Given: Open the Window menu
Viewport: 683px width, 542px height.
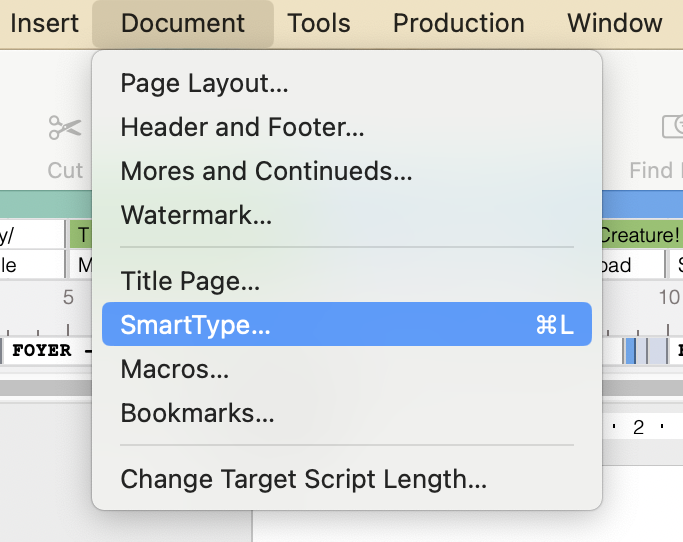Looking at the screenshot, I should [614, 23].
